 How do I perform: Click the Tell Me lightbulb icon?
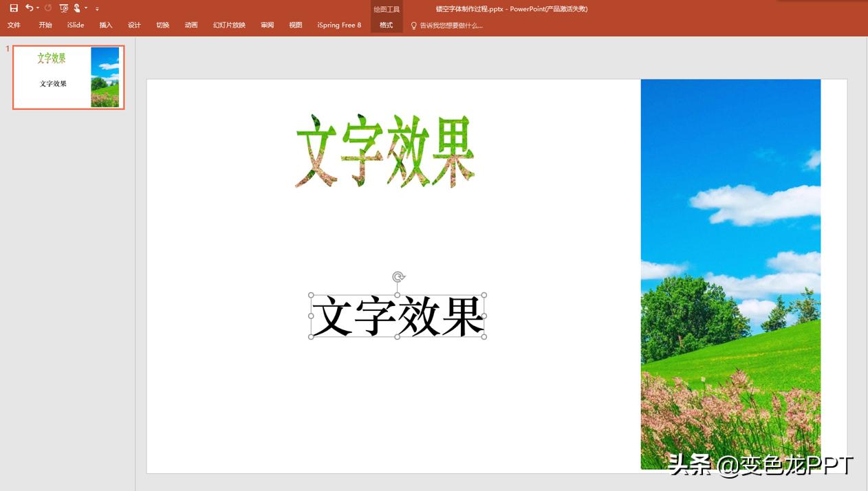point(413,25)
